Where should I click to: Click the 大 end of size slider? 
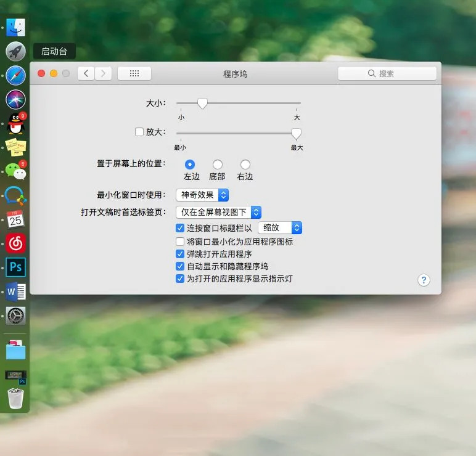click(297, 118)
